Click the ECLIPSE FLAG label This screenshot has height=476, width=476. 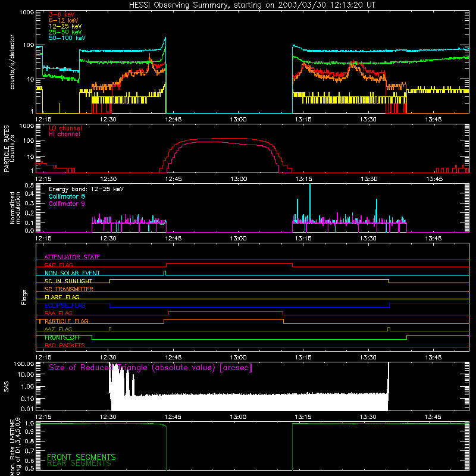click(65, 305)
